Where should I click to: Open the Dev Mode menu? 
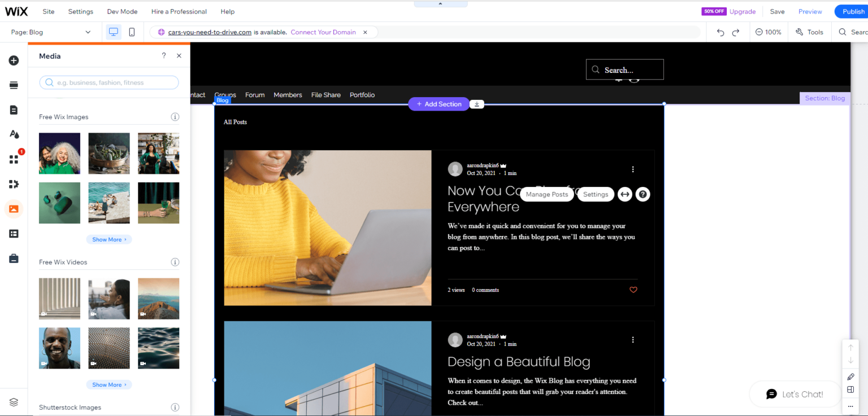pyautogui.click(x=122, y=11)
